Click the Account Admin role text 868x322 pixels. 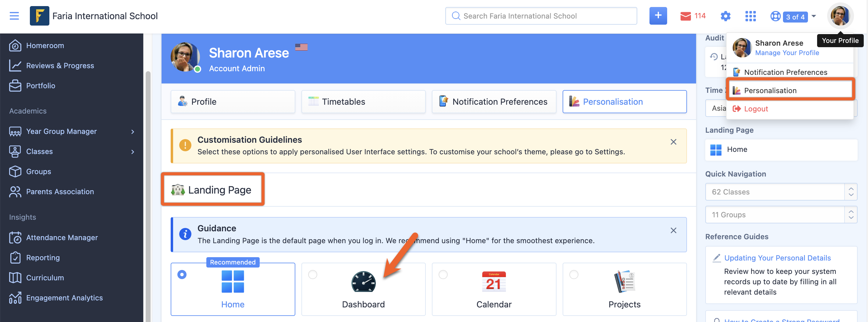click(x=237, y=68)
